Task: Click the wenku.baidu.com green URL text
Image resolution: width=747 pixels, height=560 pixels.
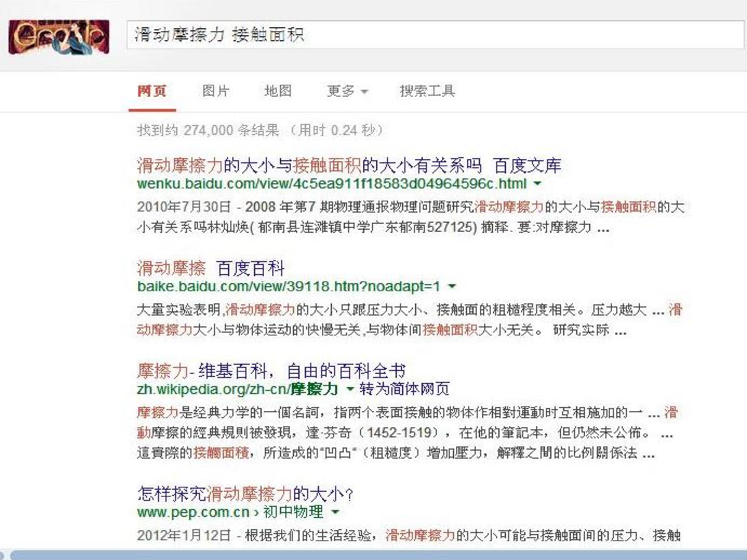Action: pos(332,184)
